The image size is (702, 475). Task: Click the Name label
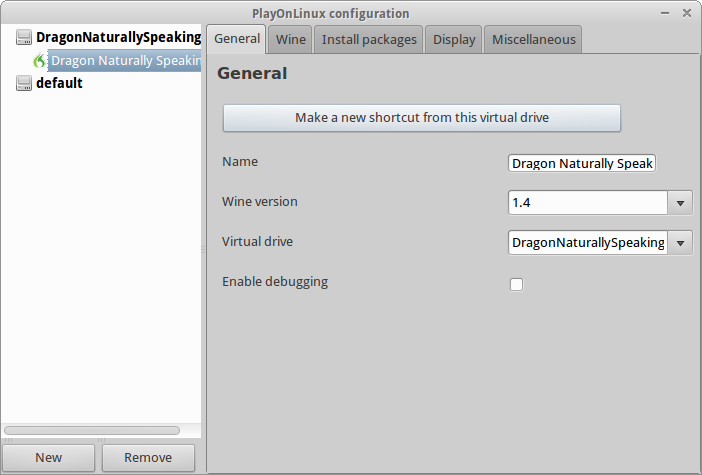coord(240,162)
